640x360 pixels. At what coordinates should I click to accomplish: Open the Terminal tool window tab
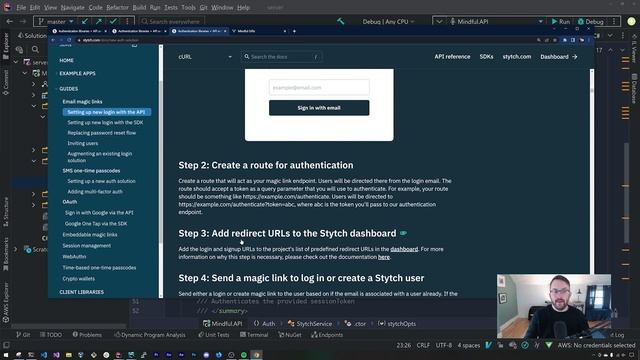click(254, 335)
